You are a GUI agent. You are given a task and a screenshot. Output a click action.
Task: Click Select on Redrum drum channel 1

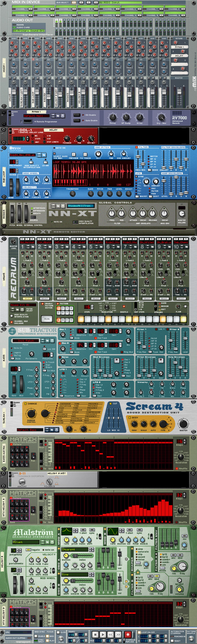coord(28,299)
